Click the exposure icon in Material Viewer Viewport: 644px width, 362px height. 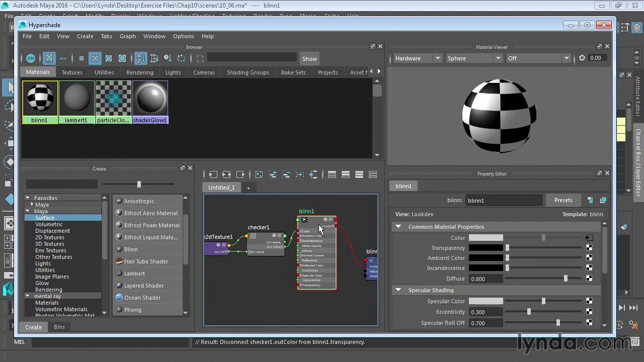click(582, 58)
